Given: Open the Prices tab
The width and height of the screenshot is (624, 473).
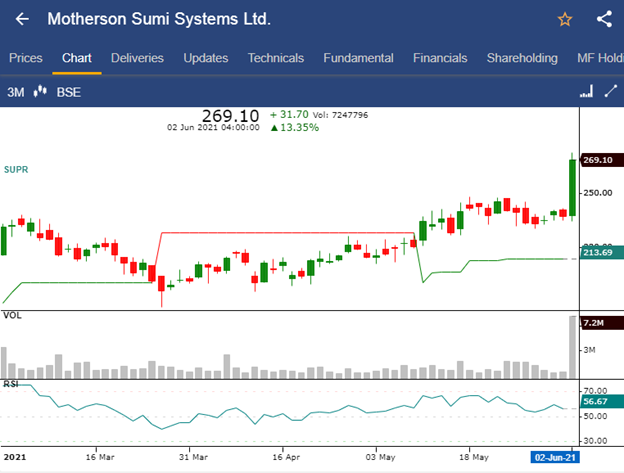Looking at the screenshot, I should pos(26,58).
